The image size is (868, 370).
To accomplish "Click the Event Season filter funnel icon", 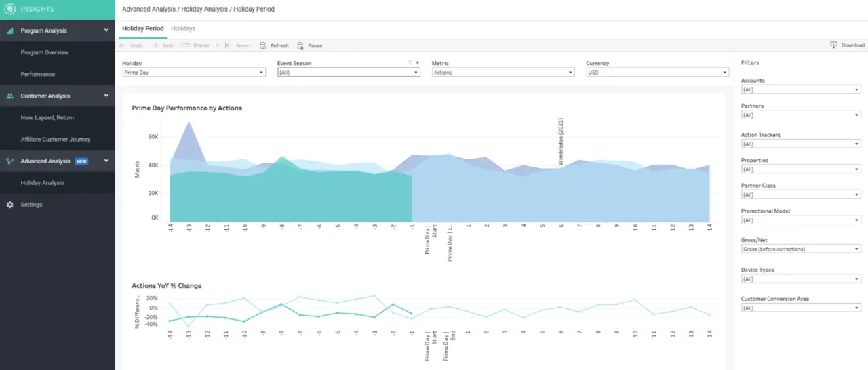I will 410,62.
